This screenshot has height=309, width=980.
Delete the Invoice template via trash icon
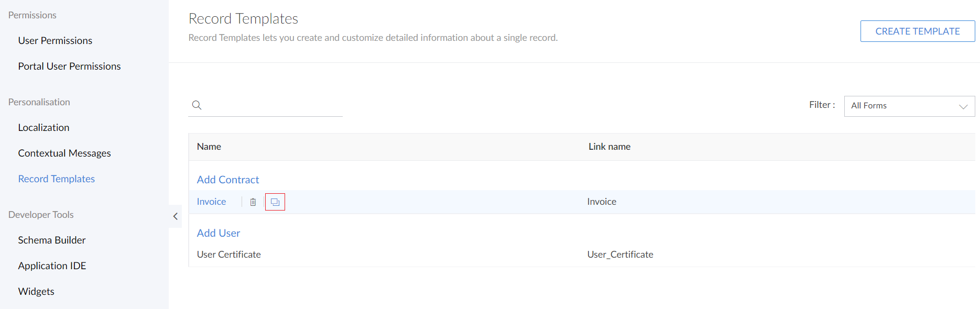tap(253, 202)
